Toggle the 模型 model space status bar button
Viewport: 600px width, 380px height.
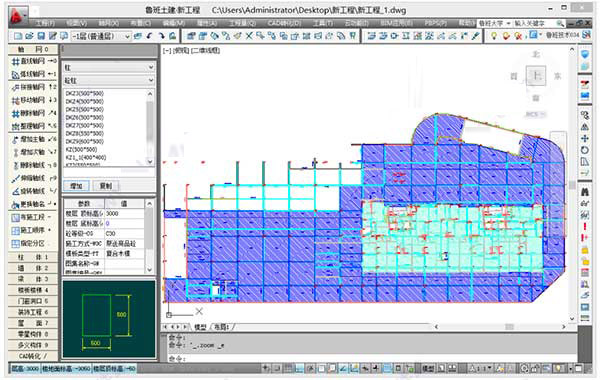tap(428, 369)
